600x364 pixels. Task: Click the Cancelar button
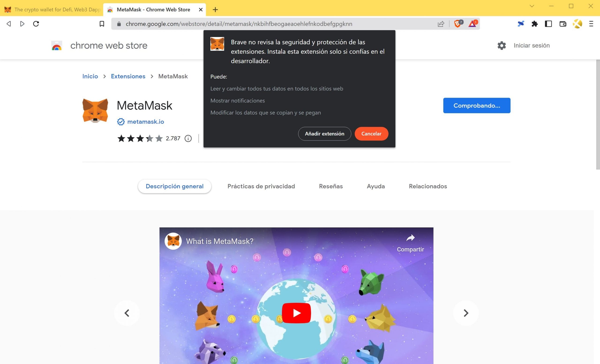[x=371, y=134]
